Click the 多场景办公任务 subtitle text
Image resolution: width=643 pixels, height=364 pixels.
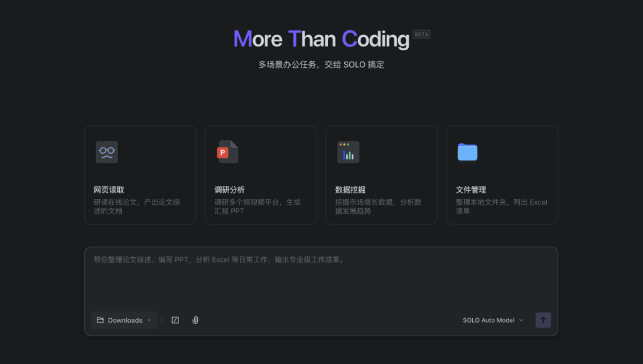point(321,64)
